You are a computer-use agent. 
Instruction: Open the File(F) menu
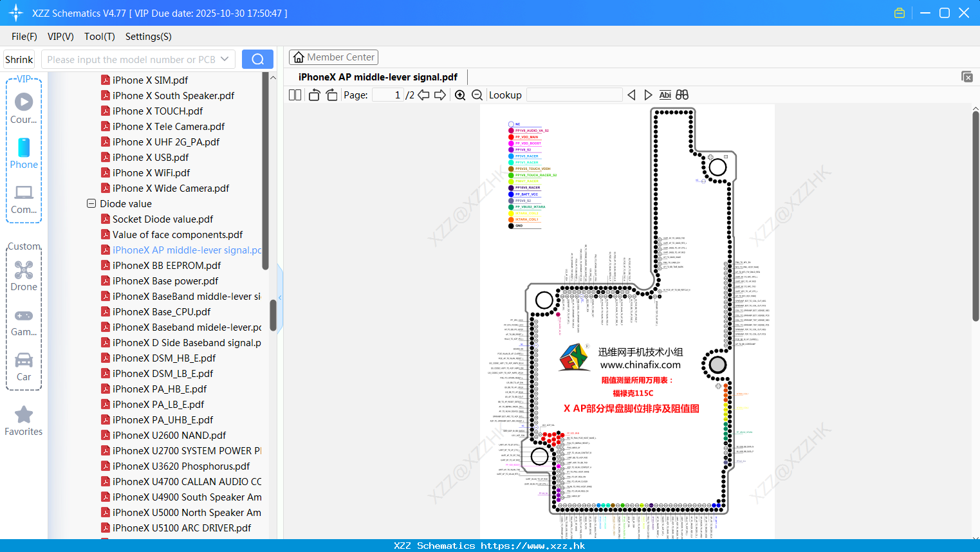pos(24,37)
